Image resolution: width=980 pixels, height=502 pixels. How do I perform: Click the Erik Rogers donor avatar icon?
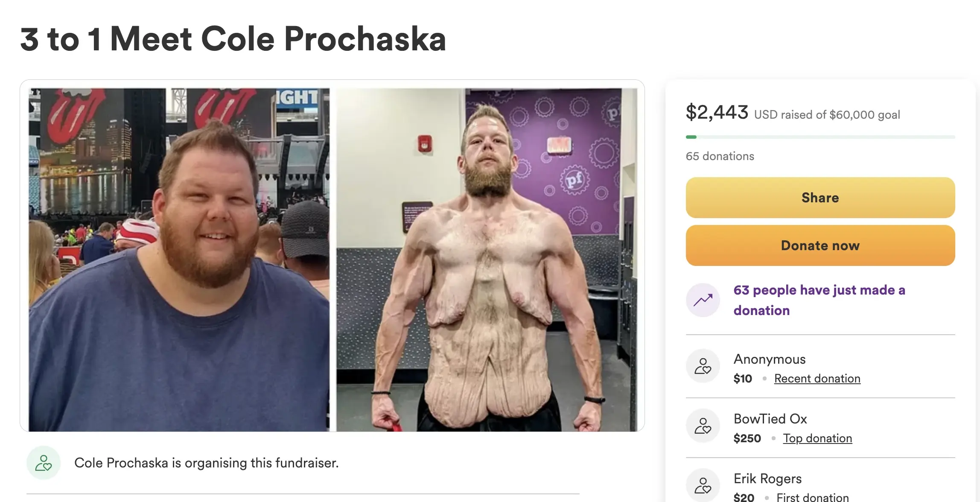703,485
